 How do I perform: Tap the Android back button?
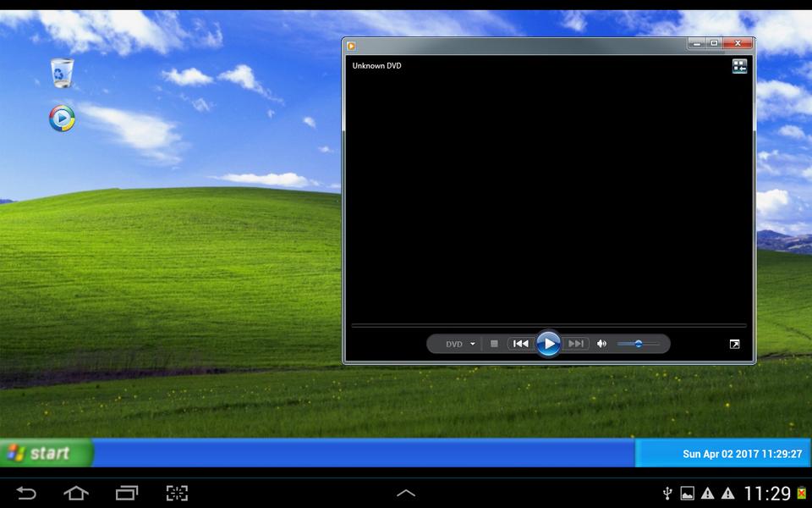(26, 493)
